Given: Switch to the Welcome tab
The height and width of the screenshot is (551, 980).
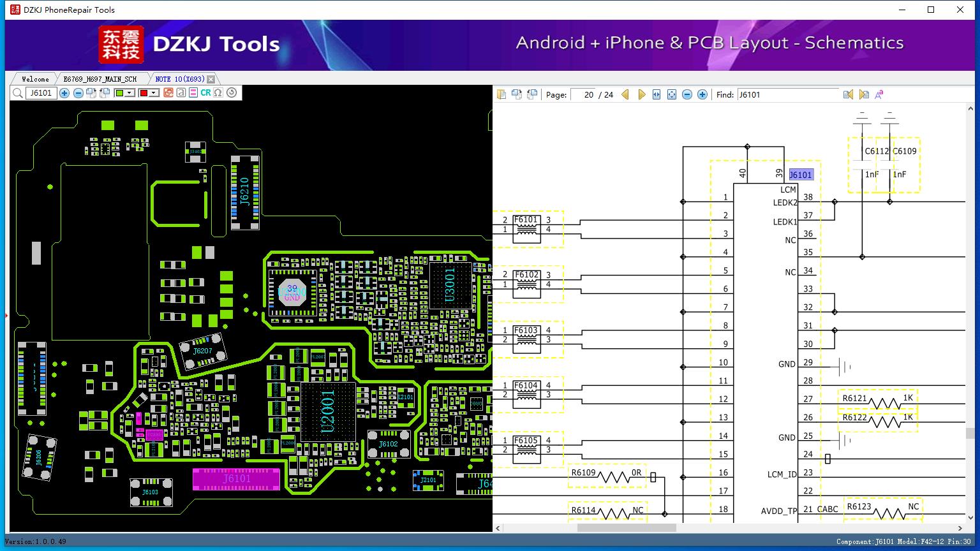Looking at the screenshot, I should tap(35, 79).
